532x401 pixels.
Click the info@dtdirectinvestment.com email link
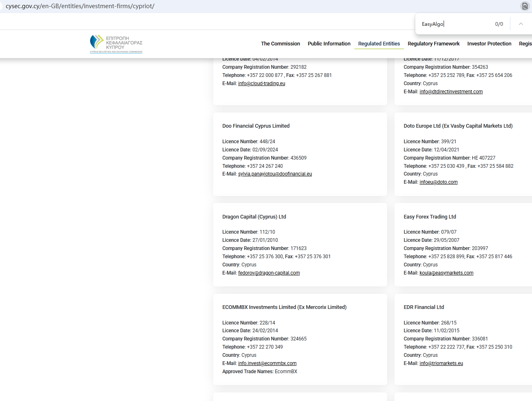pos(451,92)
